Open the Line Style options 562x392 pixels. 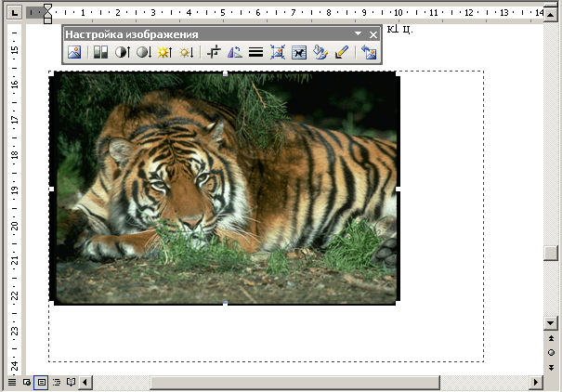(x=255, y=53)
